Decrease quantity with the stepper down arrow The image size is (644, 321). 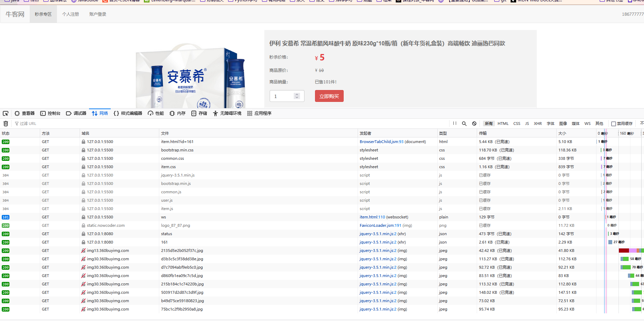pyautogui.click(x=297, y=98)
